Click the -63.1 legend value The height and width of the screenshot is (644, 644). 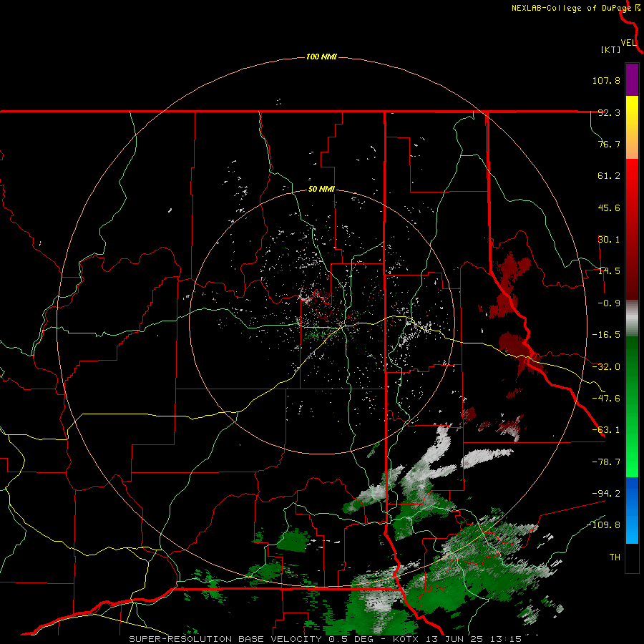coord(606,430)
